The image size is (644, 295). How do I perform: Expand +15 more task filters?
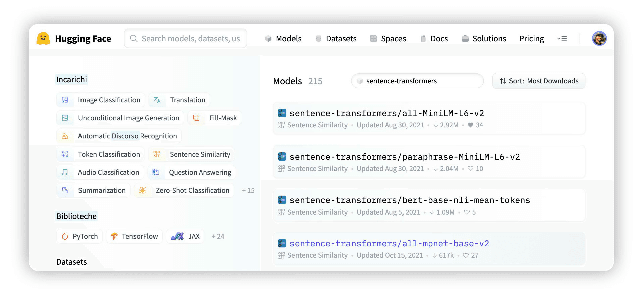(x=248, y=190)
